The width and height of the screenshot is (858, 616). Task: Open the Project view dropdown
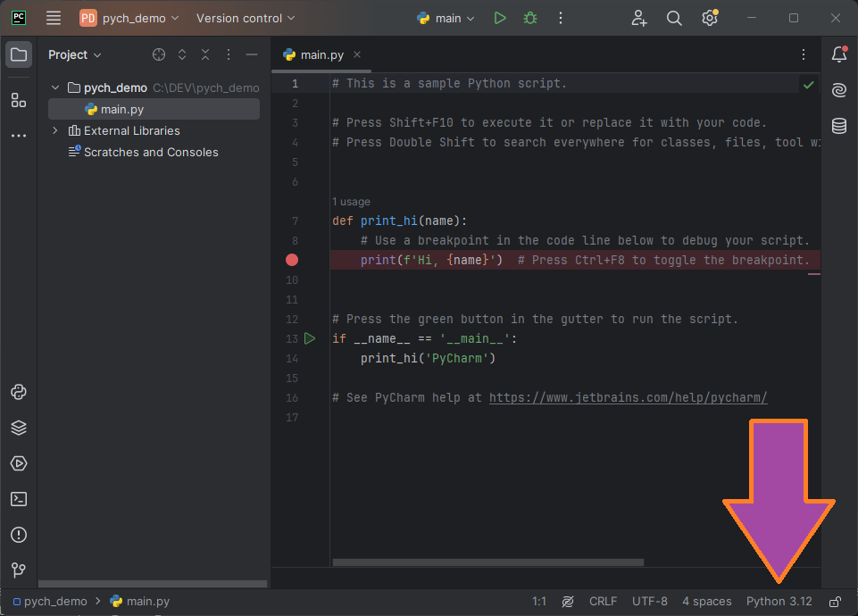point(74,54)
